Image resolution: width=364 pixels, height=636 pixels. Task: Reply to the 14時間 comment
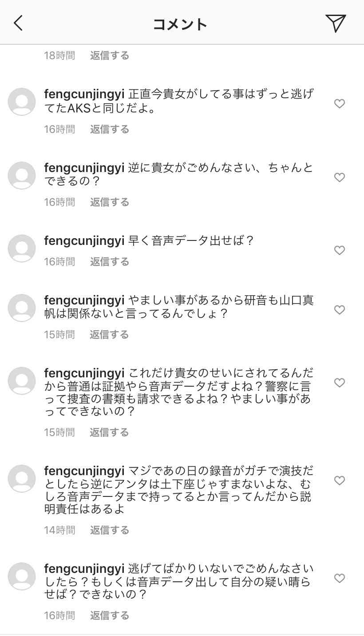tap(110, 530)
